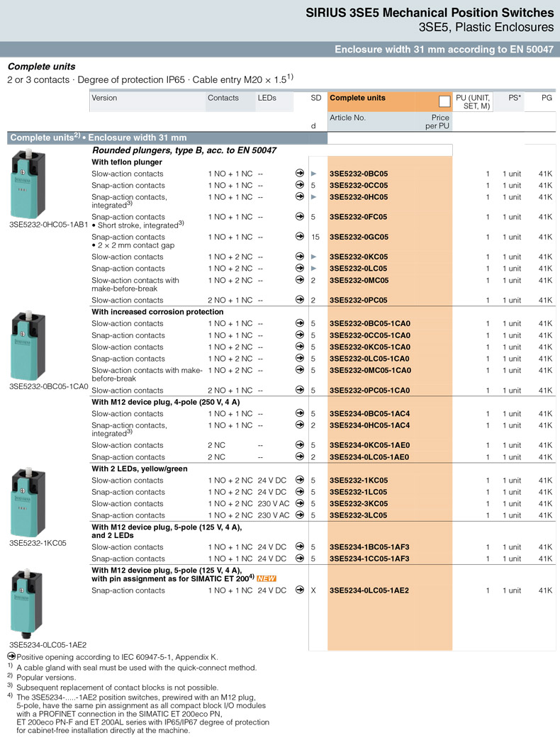Click the positive-opening symbol in the footnote legend
The width and height of the screenshot is (560, 740).
11,657
